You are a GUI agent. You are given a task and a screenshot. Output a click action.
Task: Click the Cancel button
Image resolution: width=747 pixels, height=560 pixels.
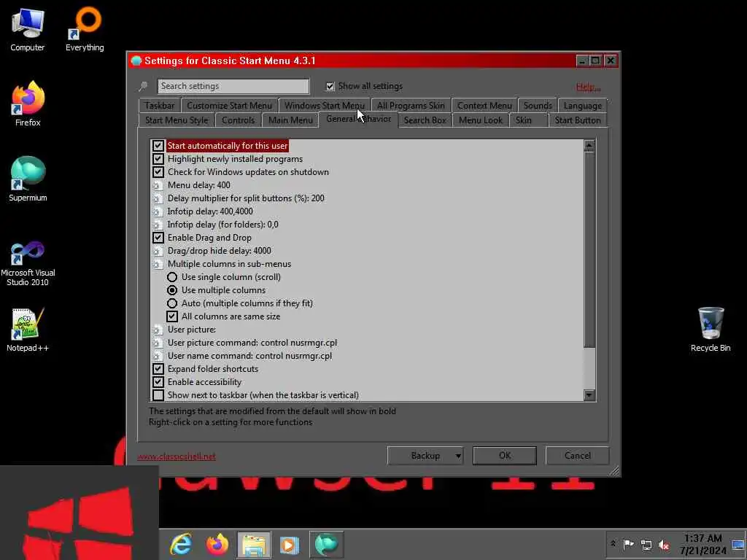click(x=578, y=456)
